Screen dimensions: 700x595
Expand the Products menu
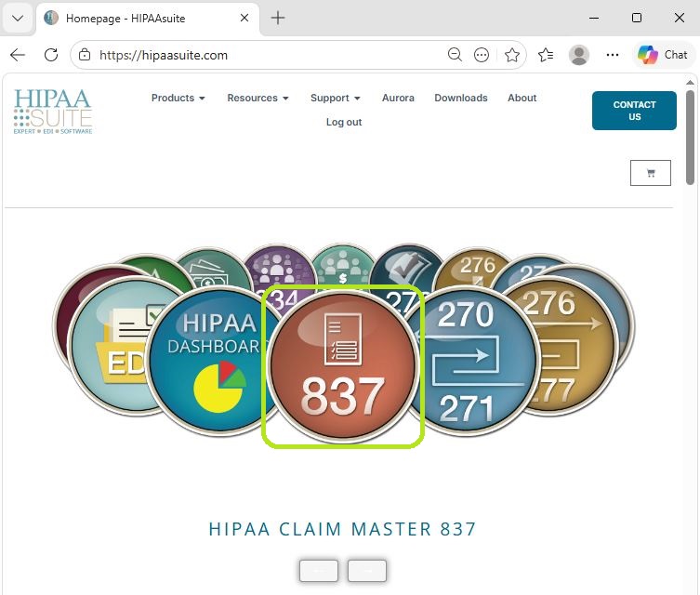(x=178, y=98)
